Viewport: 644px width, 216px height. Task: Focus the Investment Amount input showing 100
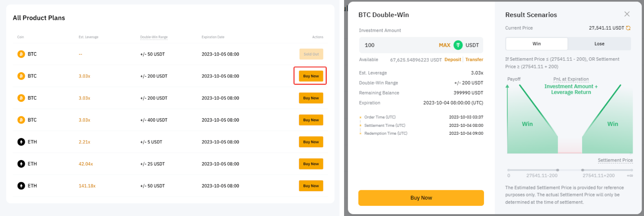point(396,45)
